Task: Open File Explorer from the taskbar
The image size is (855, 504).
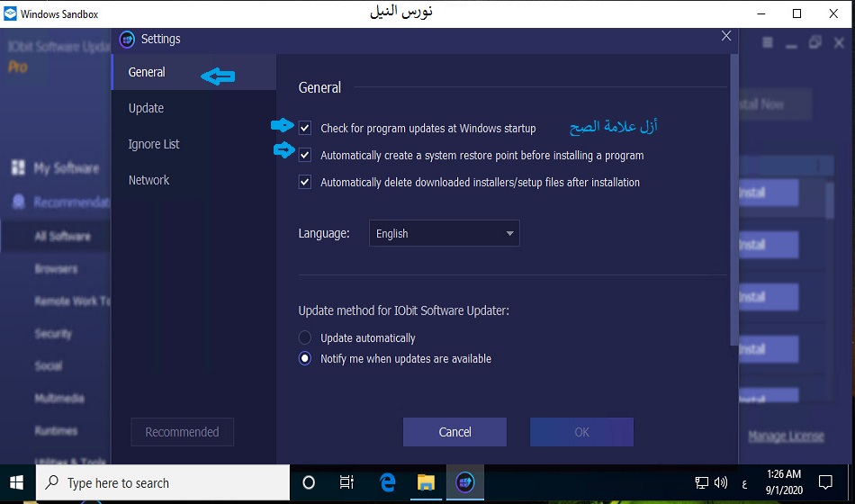Action: click(426, 483)
